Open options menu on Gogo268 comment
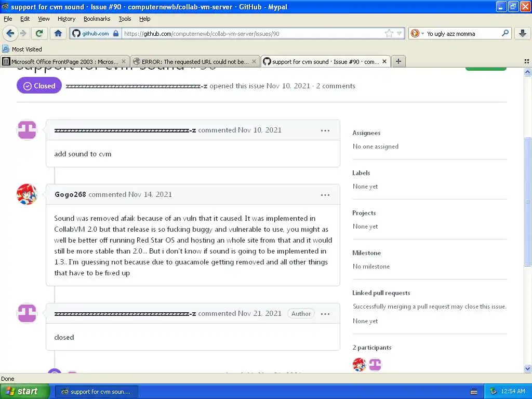532x399 pixels. (325, 195)
